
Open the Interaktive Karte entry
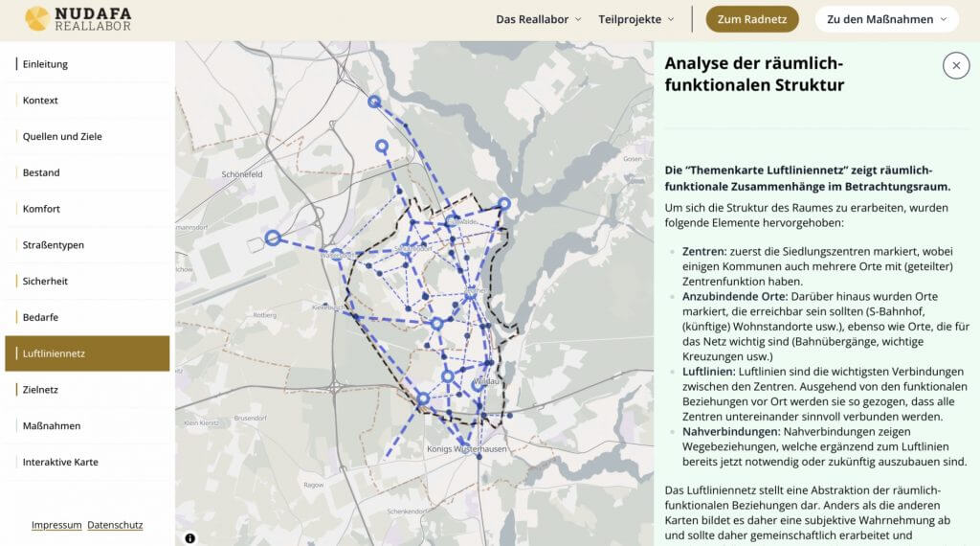pyautogui.click(x=60, y=462)
